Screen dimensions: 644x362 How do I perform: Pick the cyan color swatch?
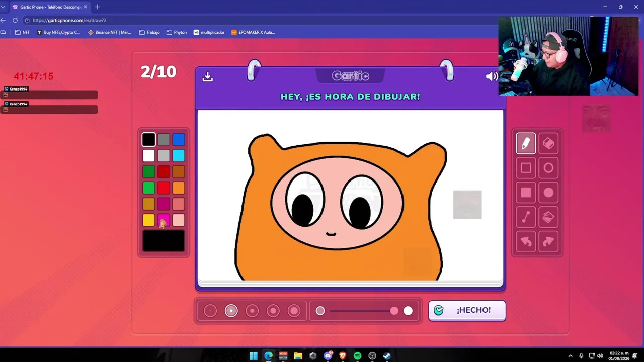179,155
